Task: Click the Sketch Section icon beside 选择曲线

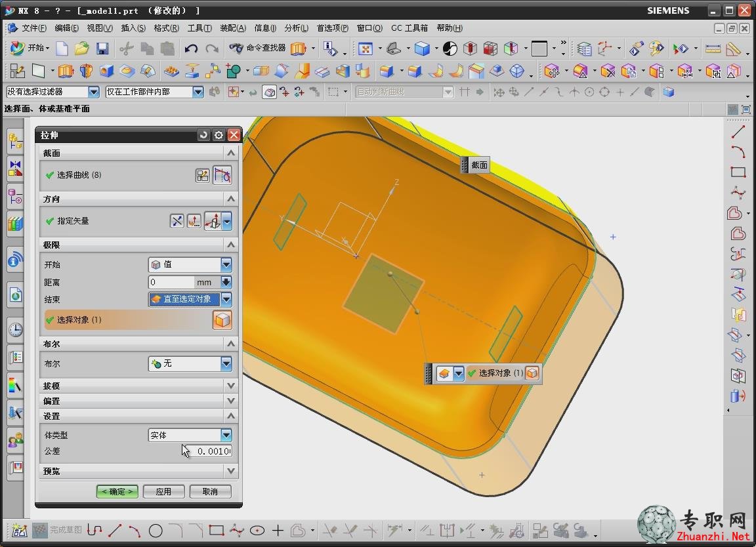Action: [203, 175]
